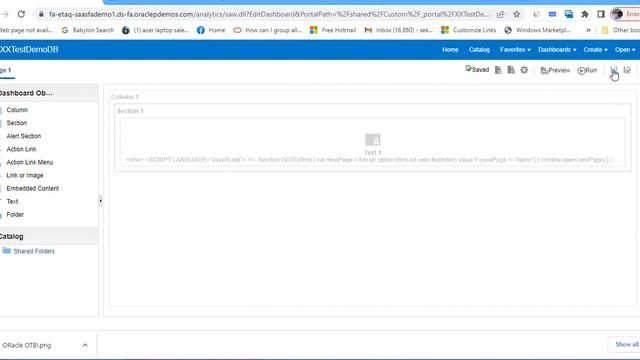Click the Saved status indicator
Viewport: 640px width, 360px height.
(x=477, y=69)
